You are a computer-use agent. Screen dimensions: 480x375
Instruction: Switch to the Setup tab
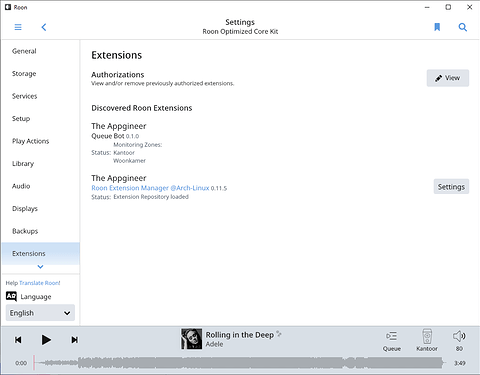pos(40,119)
